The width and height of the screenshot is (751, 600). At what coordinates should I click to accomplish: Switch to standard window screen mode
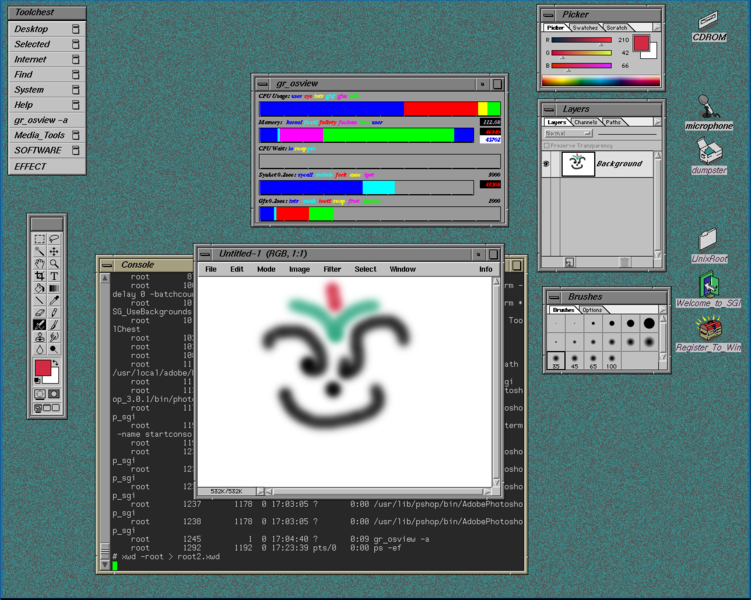coord(38,408)
